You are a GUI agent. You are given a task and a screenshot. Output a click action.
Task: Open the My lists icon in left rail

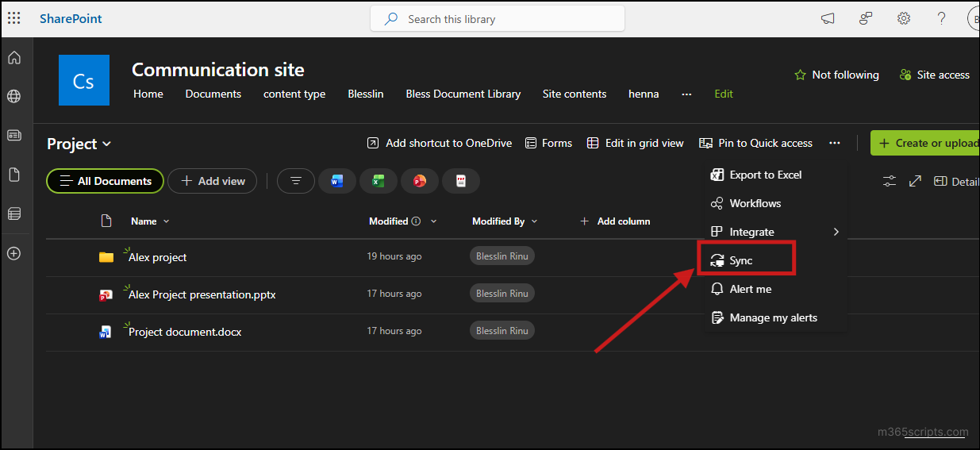pyautogui.click(x=14, y=213)
